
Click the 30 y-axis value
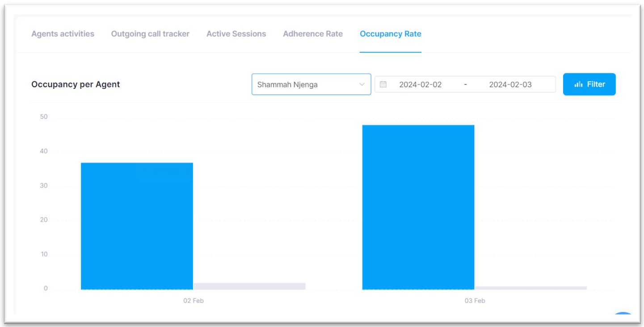pyautogui.click(x=44, y=186)
